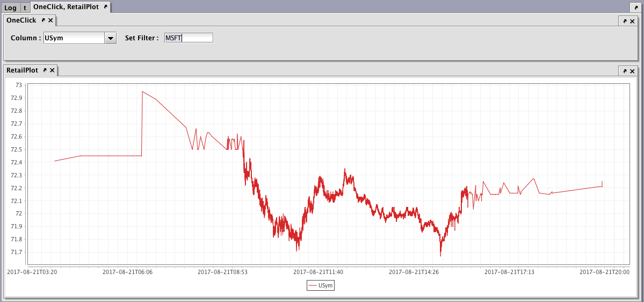This screenshot has width=644, height=302.
Task: Undock the OneClick panel via arrow icon
Action: (43, 20)
